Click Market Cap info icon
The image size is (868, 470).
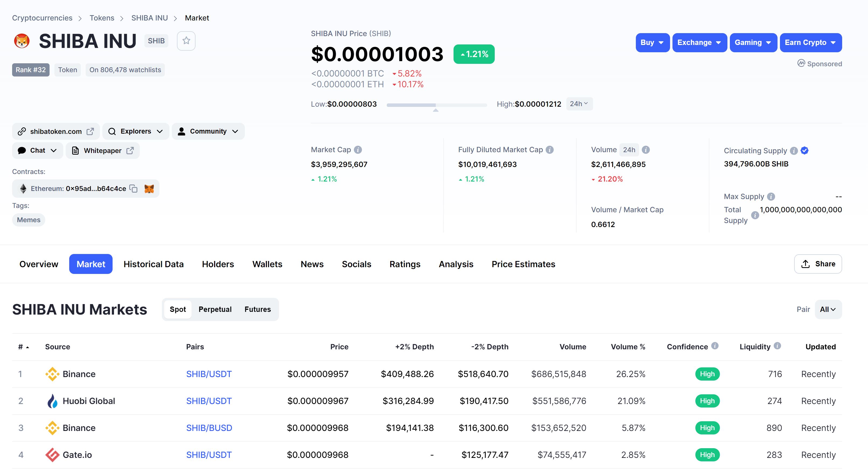[x=358, y=149]
